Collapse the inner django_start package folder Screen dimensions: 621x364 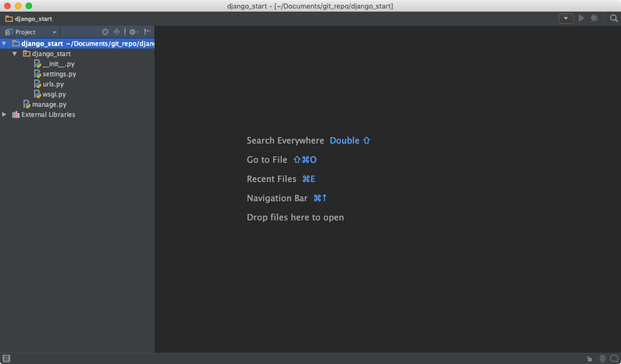pos(14,54)
